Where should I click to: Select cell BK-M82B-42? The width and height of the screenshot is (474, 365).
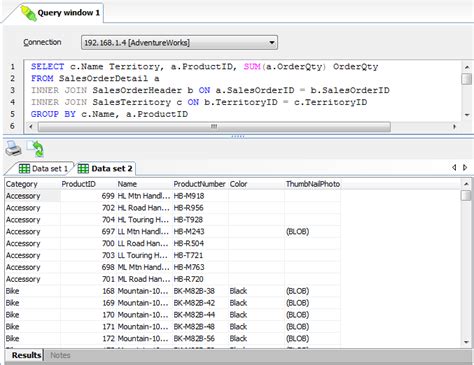click(200, 303)
